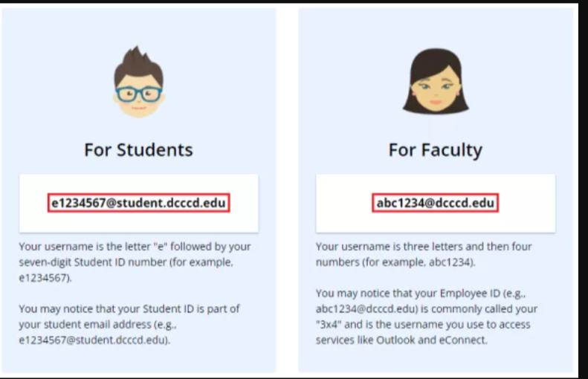Click the paragraph starting "Your username is three letters"
The height and width of the screenshot is (379, 588).
(424, 254)
